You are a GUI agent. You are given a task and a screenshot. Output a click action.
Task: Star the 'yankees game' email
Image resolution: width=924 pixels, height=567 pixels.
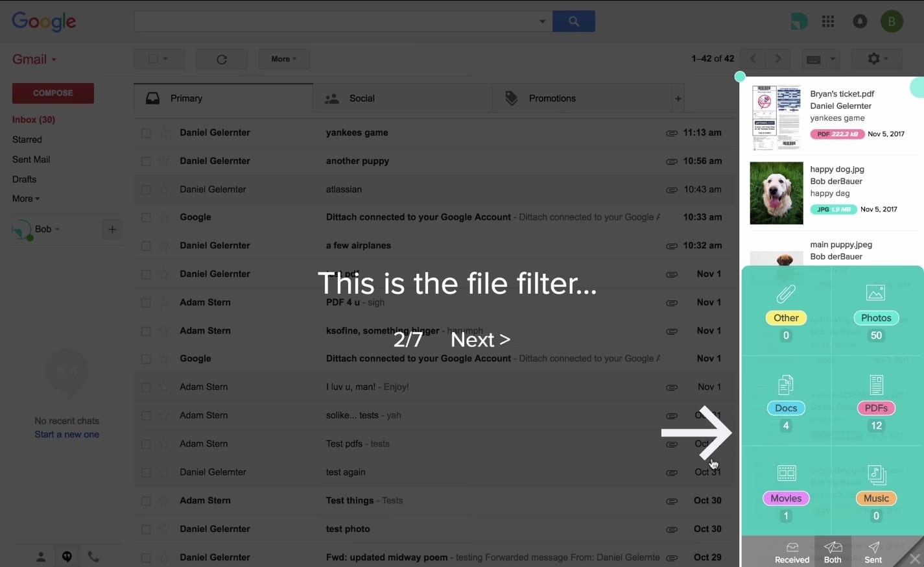(165, 132)
